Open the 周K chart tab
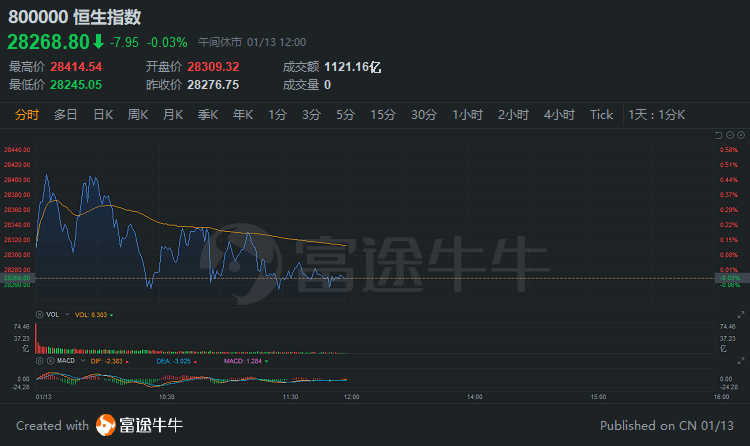Image resolution: width=750 pixels, height=446 pixels. 138,115
